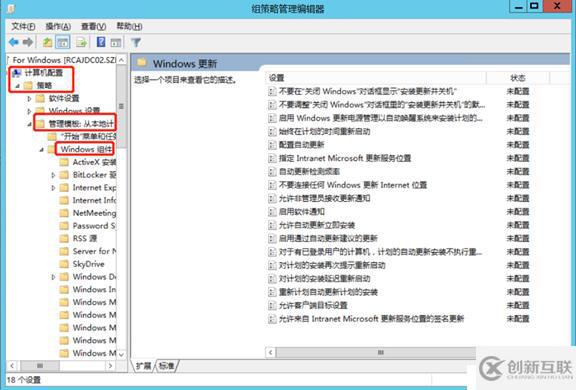576x390 pixels.
Task: Click the folder icon beside NetMeeting
Action: 64,213
